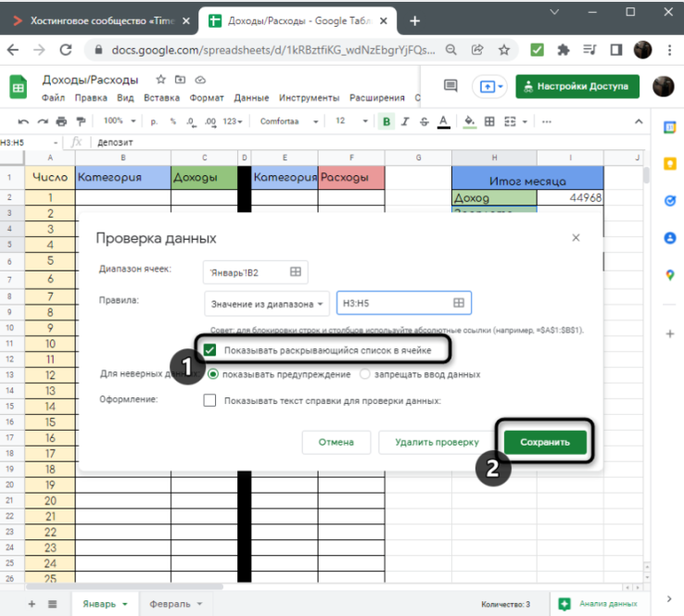Select the Paint format tool
The image size is (684, 616).
coord(81,121)
